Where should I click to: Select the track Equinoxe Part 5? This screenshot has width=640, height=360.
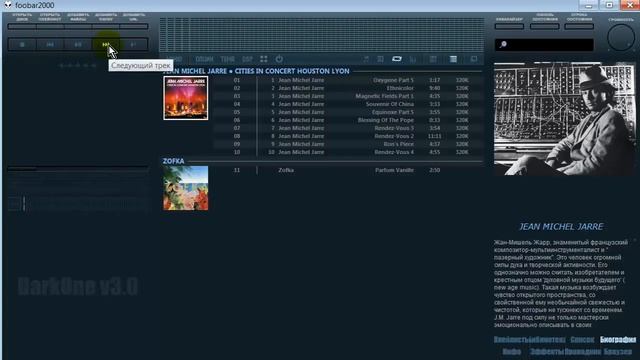point(347,112)
